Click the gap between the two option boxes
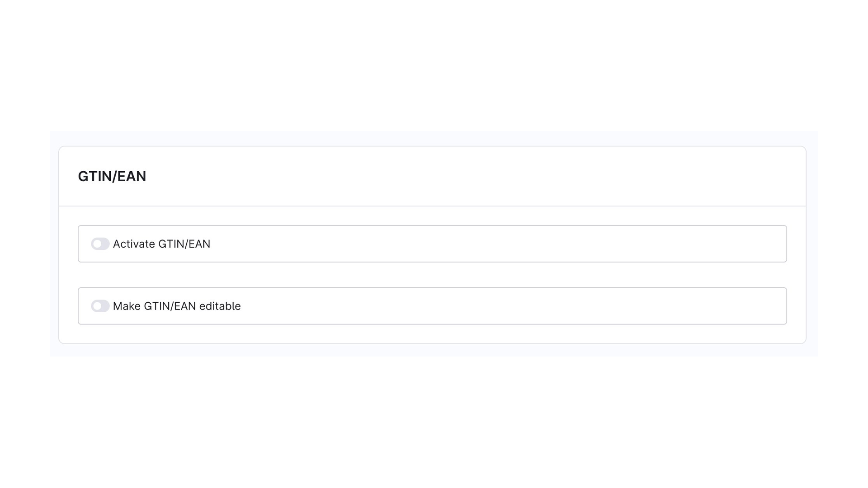The image size is (868, 488). [x=432, y=275]
